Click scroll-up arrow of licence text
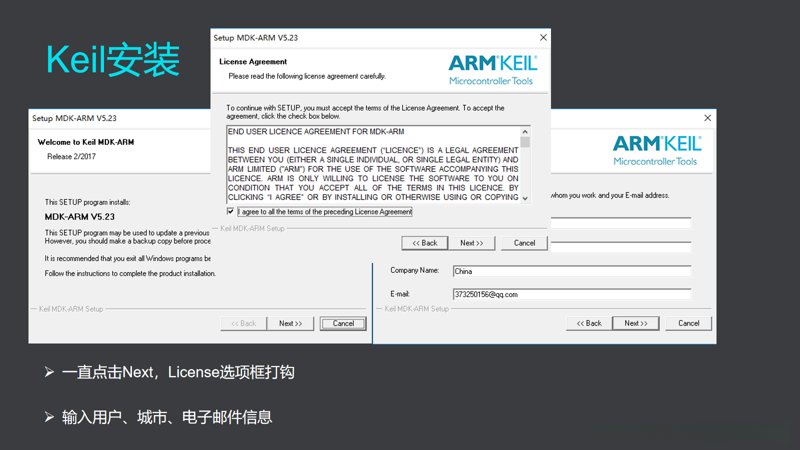Image resolution: width=800 pixels, height=450 pixels. [x=525, y=132]
